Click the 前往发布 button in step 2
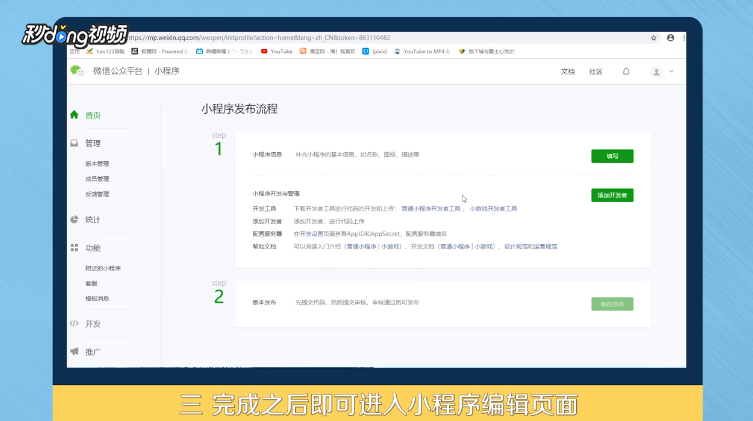The image size is (753, 421). [612, 304]
